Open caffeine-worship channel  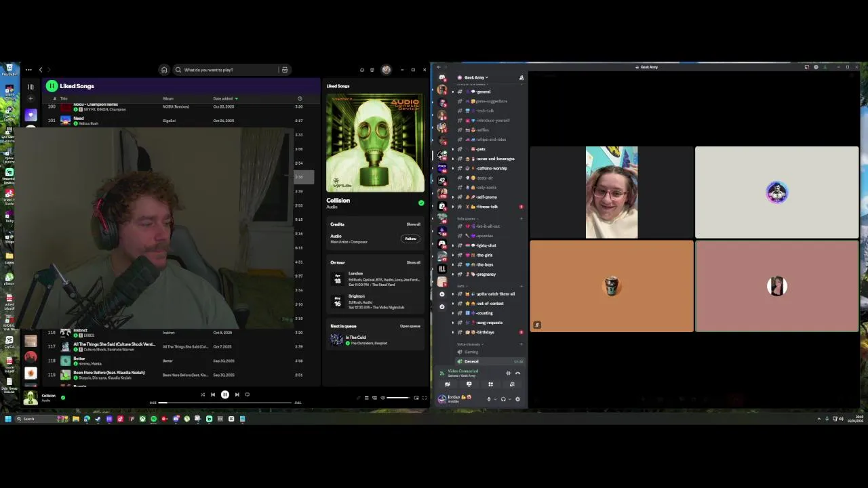(488, 168)
